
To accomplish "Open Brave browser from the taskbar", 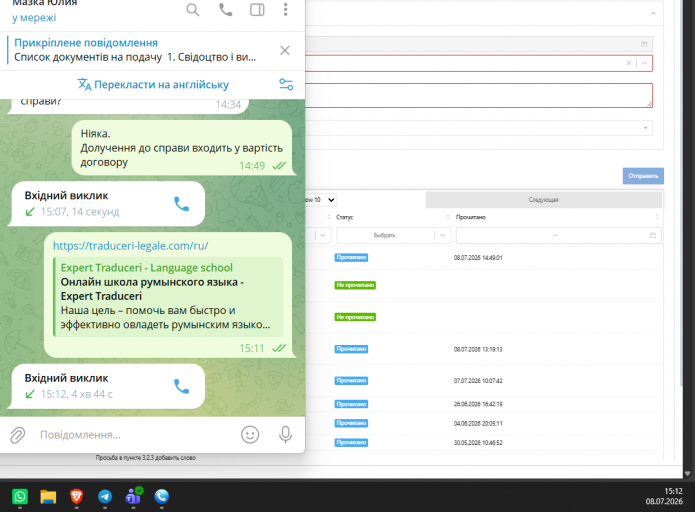I will [77, 496].
